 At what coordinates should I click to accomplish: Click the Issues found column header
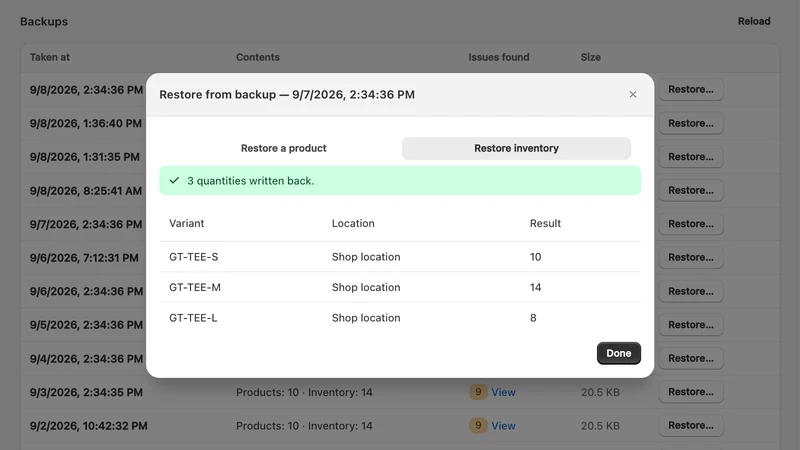[498, 57]
